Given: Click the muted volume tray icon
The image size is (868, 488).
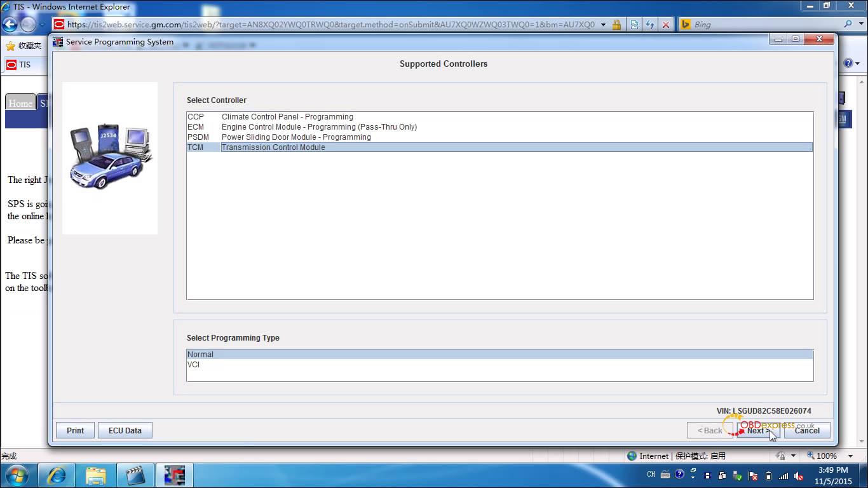Looking at the screenshot, I should point(799,475).
